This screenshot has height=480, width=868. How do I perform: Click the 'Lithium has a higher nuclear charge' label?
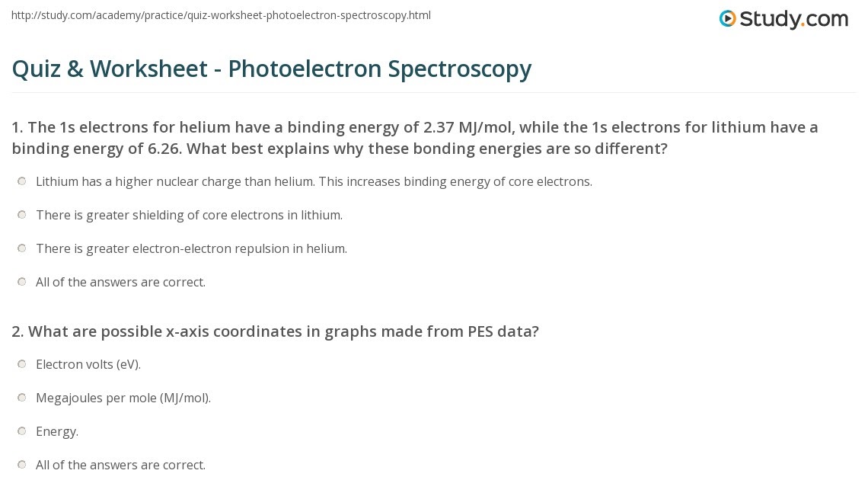(314, 181)
